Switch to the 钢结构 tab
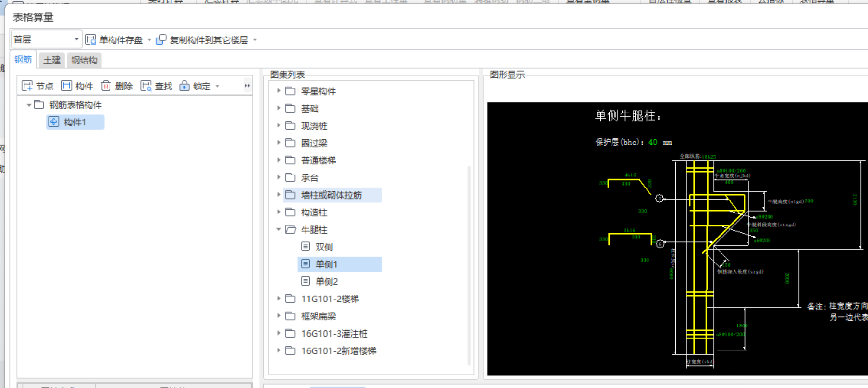 click(x=84, y=60)
